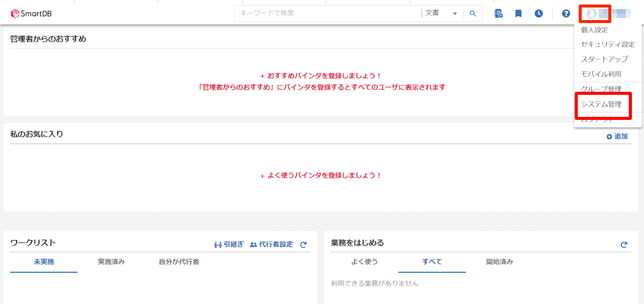The width and height of the screenshot is (644, 304).
Task: Select 個人設定 from user menu
Action: point(594,30)
